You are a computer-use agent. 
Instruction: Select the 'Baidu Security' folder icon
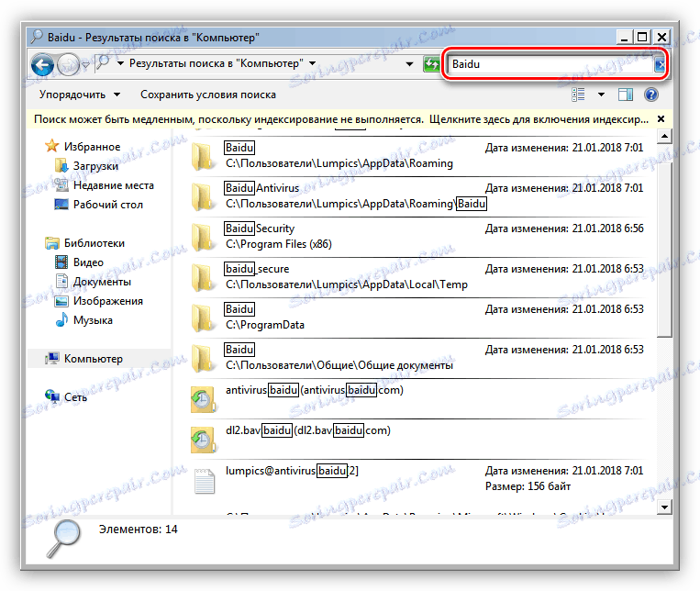203,237
